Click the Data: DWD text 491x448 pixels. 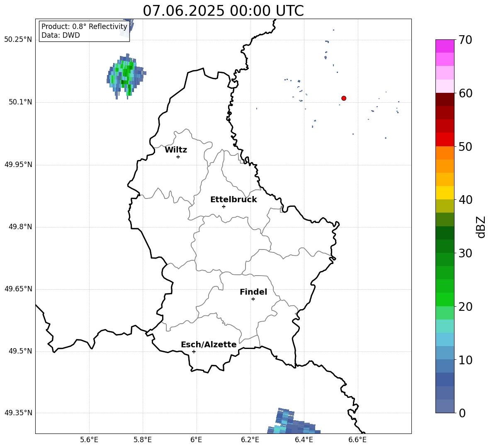point(61,35)
